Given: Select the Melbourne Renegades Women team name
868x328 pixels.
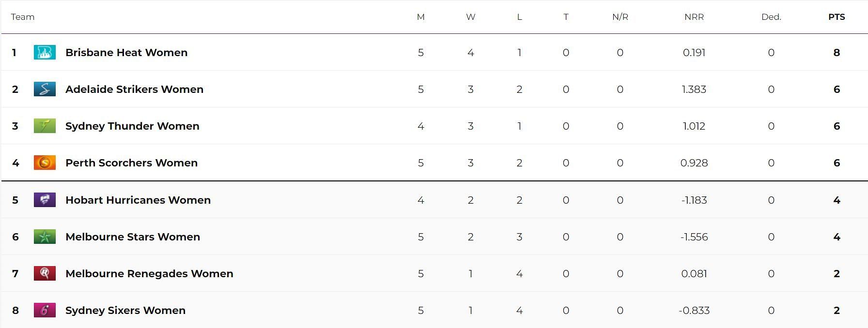Looking at the screenshot, I should [149, 273].
